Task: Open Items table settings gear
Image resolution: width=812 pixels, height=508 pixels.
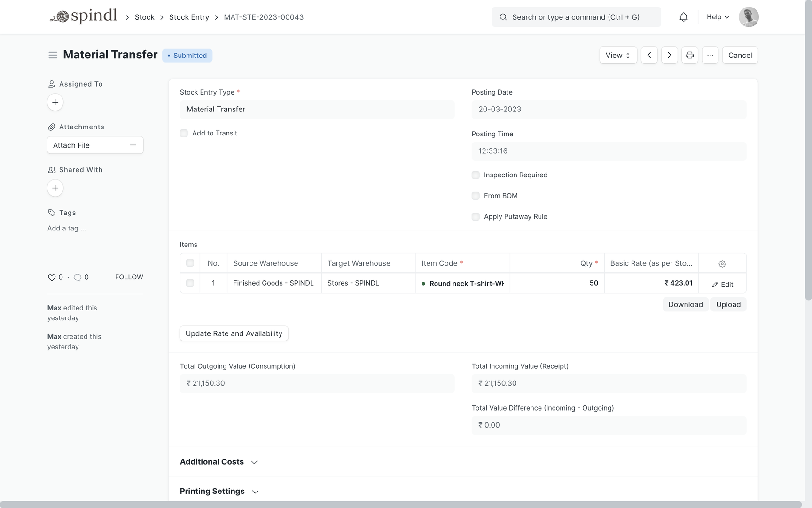Action: click(722, 264)
